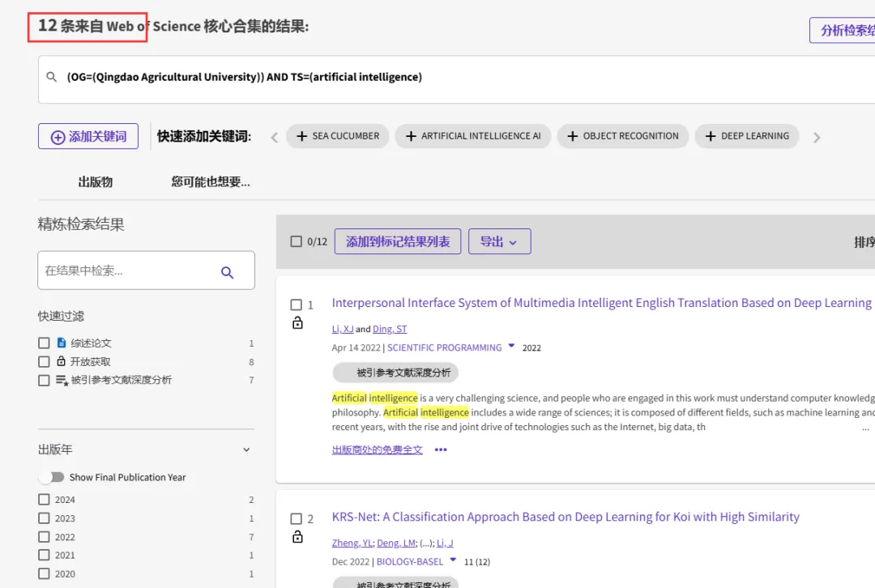This screenshot has height=588, width=875.
Task: Open the three-dots menu under result 1
Action: [441, 450]
